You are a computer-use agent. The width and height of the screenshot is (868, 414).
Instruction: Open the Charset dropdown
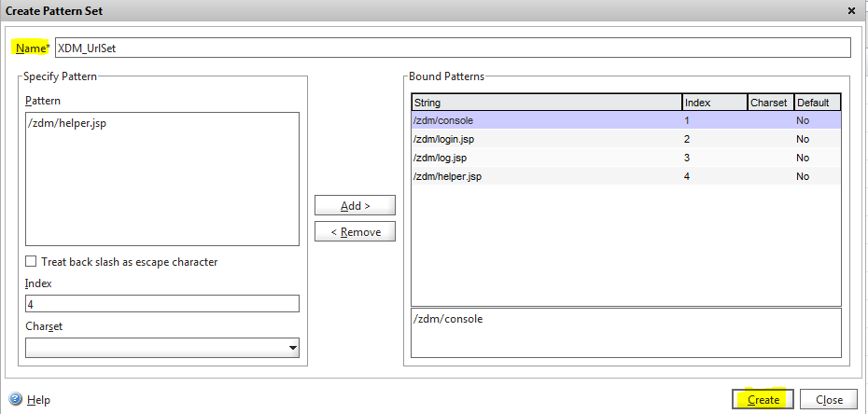(292, 348)
